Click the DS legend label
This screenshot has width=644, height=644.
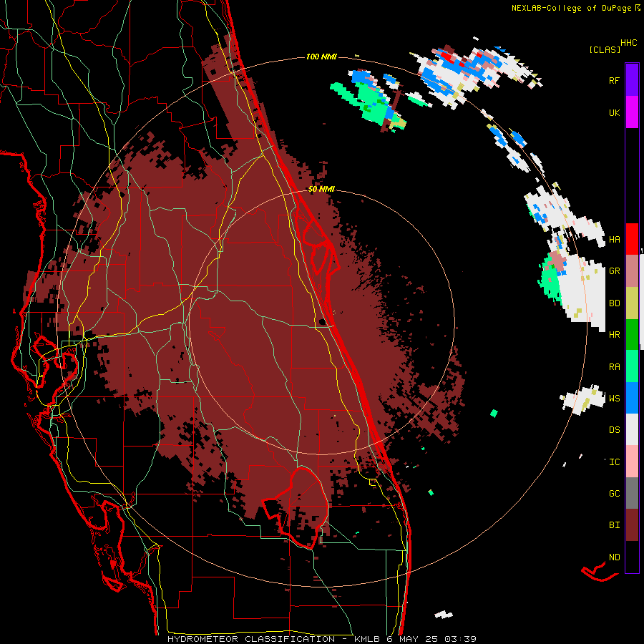(614, 429)
